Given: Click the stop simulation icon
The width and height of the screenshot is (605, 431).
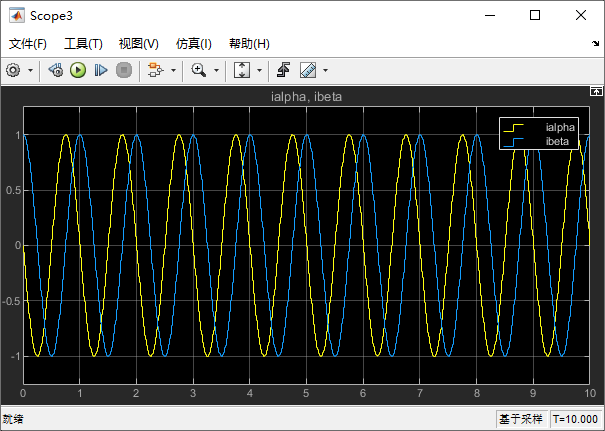Looking at the screenshot, I should [124, 70].
